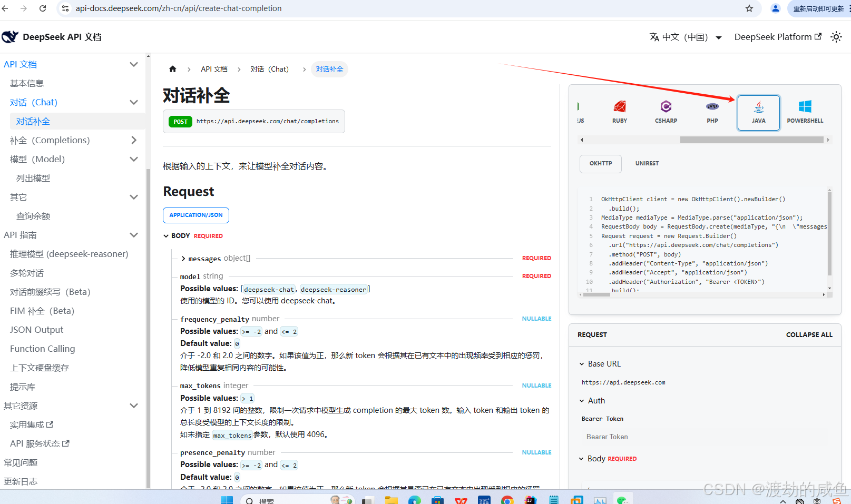Open API 服务状态 external link
The width and height of the screenshot is (851, 504).
click(40, 443)
